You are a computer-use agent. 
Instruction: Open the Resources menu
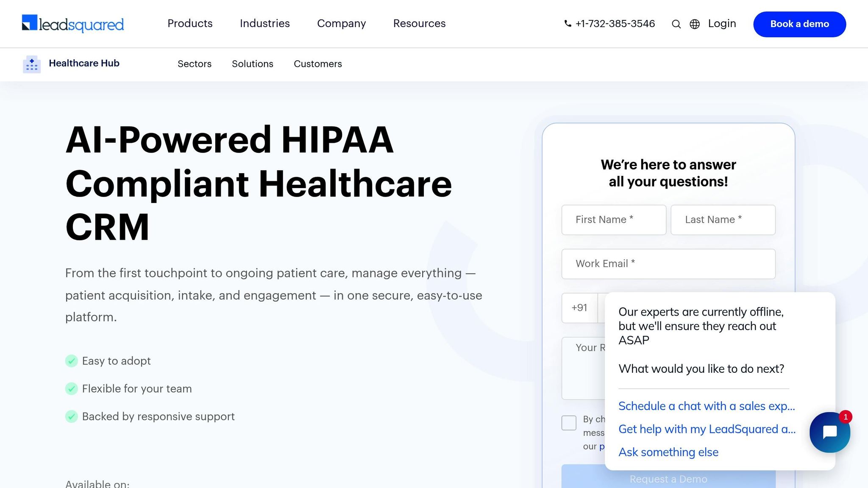tap(420, 23)
